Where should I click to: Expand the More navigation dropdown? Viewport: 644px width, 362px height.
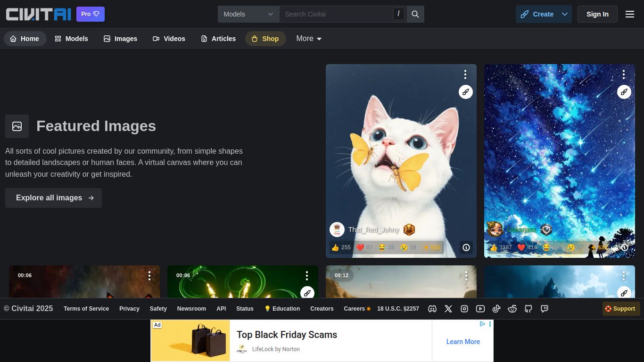coord(309,39)
